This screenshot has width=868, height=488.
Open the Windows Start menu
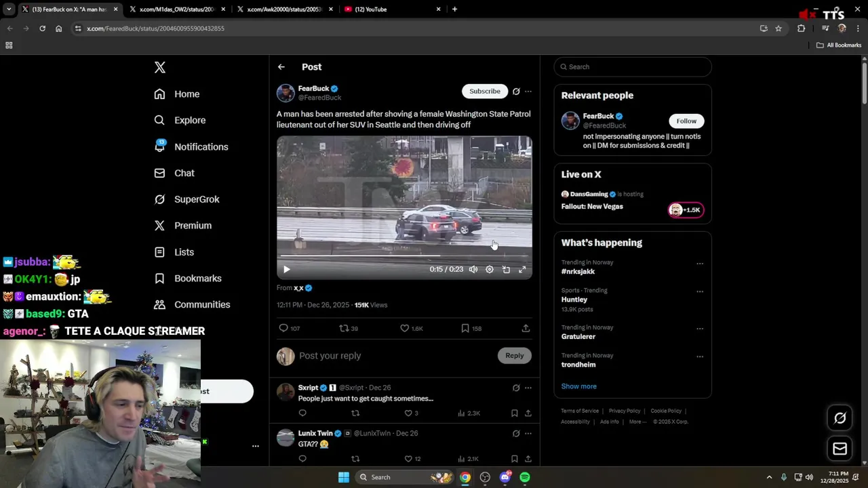[x=344, y=477]
